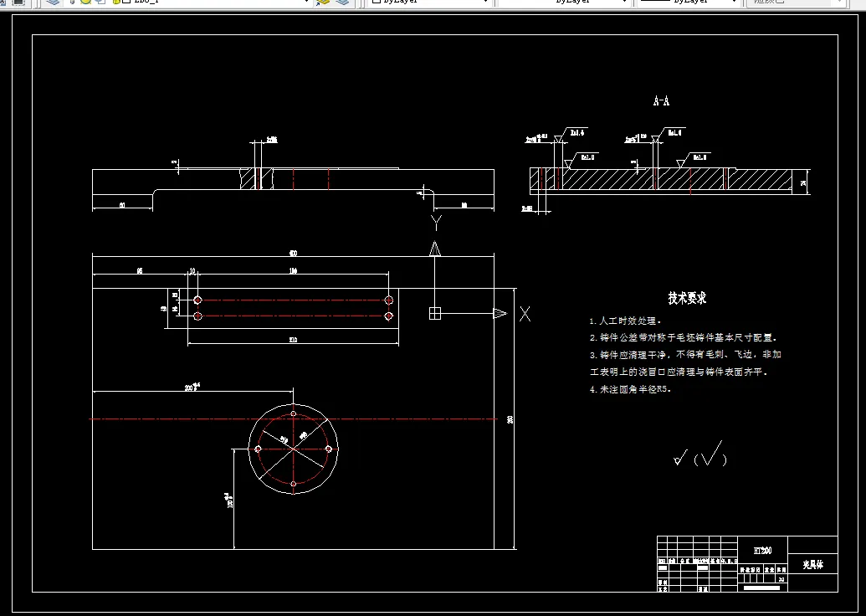Select the 95 horizontal dimension text
Screen dimensions: 866x616
[x=140, y=270]
